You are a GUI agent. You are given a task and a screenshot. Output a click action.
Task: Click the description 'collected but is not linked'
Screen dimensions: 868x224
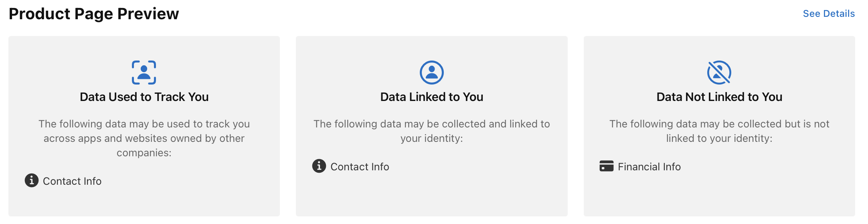click(x=719, y=131)
